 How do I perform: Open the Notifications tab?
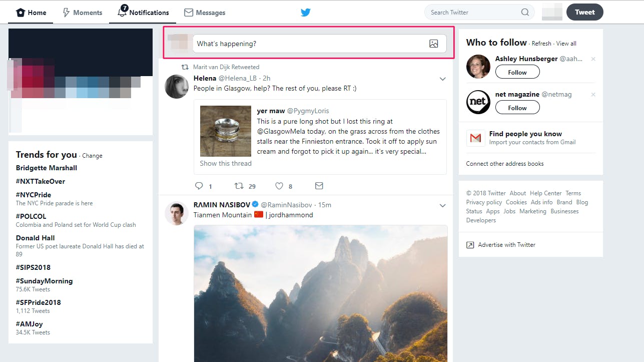[x=143, y=12]
